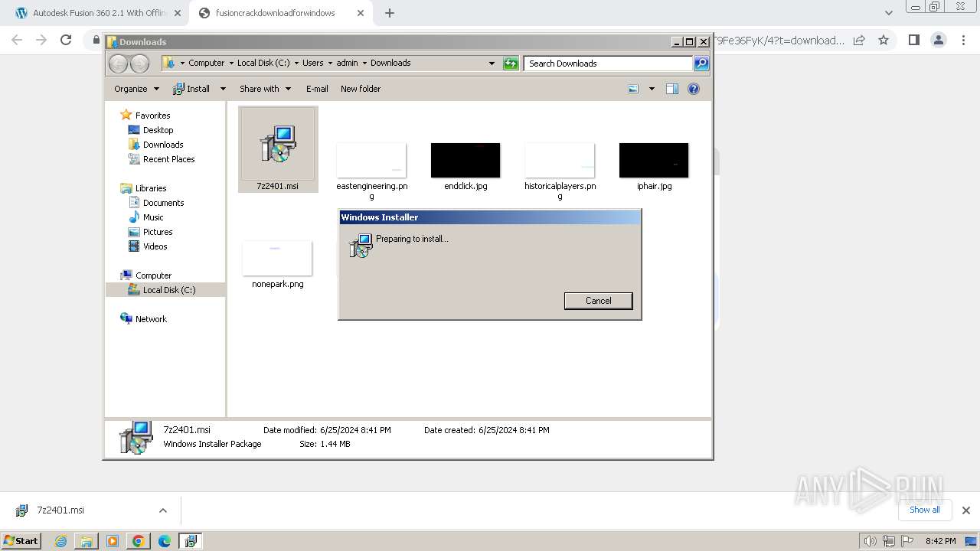
Task: Open a new browser tab
Action: coord(390,13)
